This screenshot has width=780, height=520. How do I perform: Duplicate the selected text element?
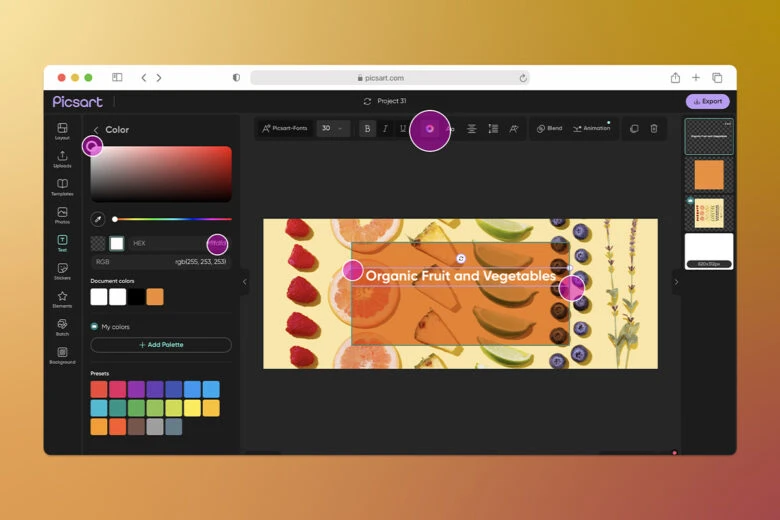(634, 129)
